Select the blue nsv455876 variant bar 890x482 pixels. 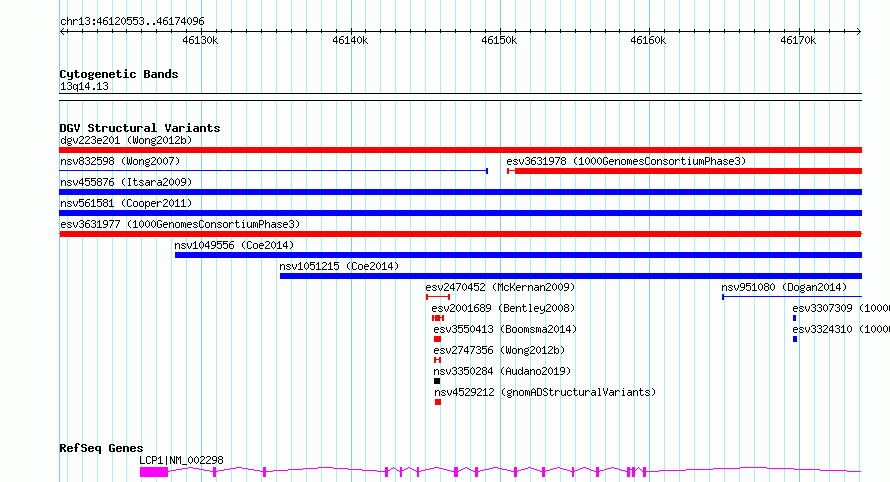pos(460,192)
